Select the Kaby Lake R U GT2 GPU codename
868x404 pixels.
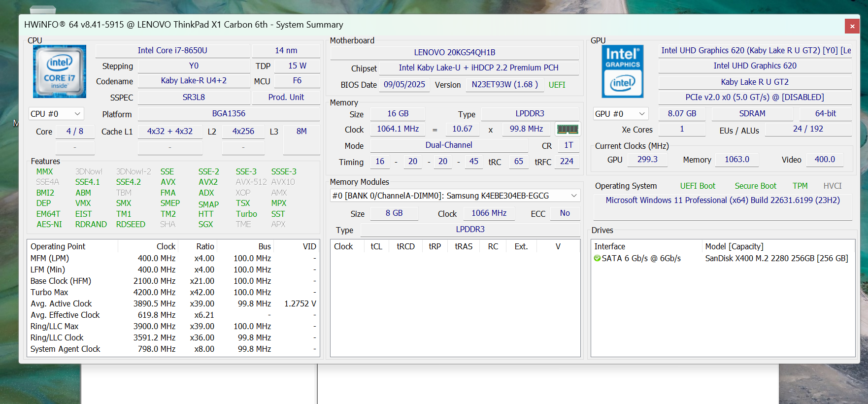coord(755,82)
